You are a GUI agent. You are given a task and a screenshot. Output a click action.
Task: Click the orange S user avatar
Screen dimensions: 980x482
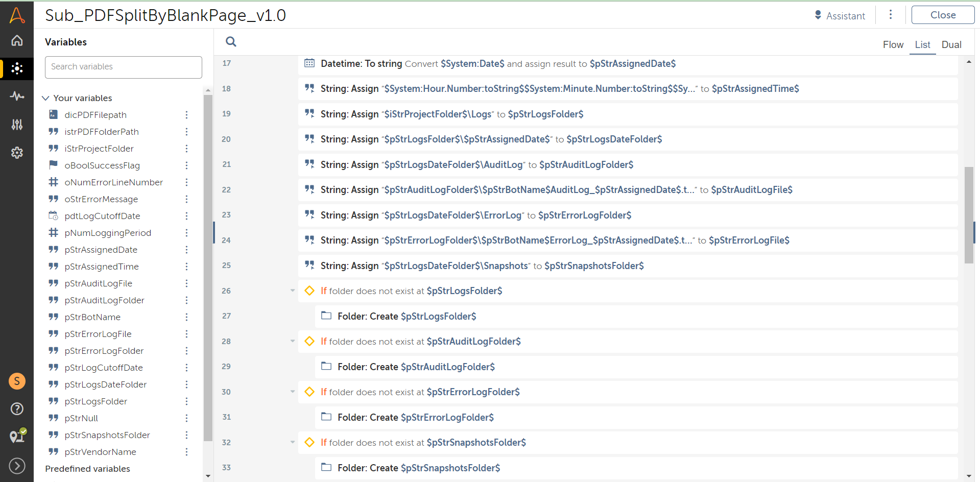point(17,381)
